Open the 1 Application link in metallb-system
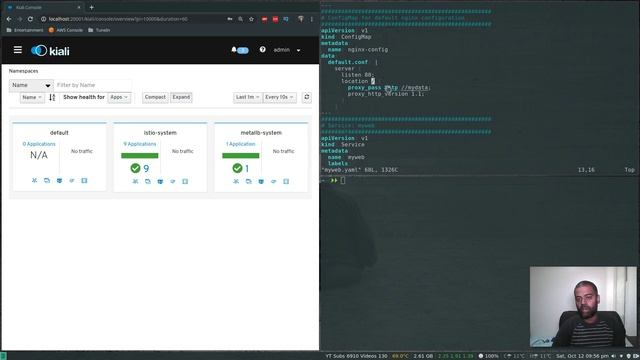This screenshot has width=640, height=360. (240, 144)
